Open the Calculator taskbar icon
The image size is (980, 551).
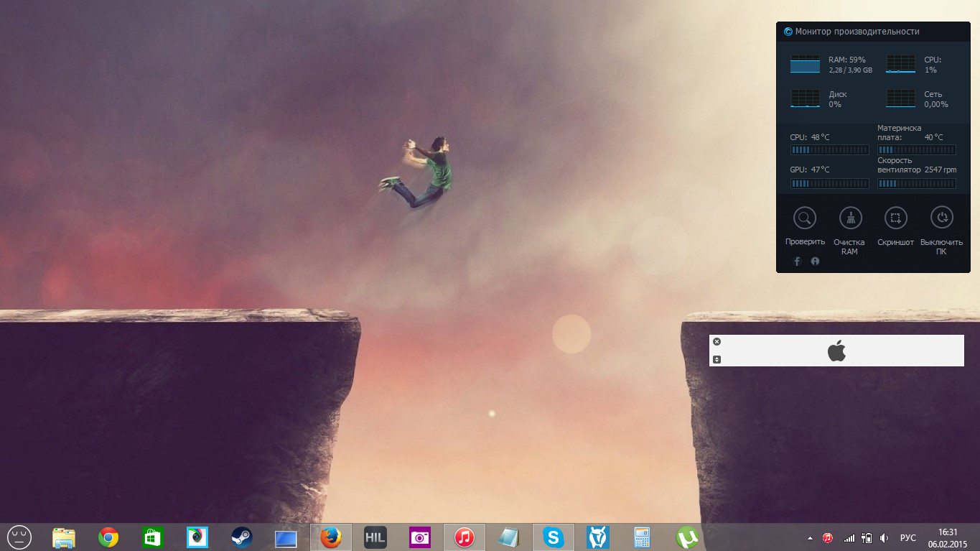pyautogui.click(x=642, y=537)
